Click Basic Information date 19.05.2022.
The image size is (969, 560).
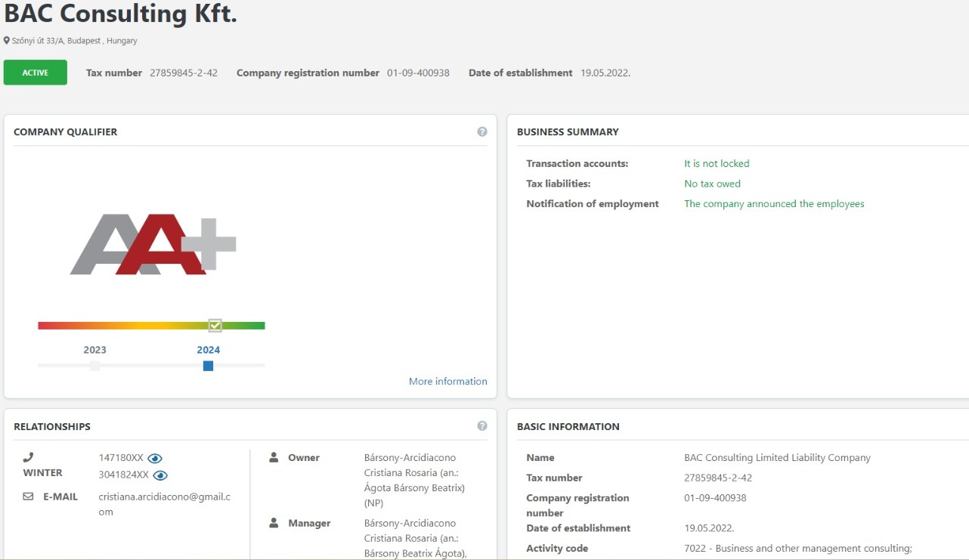point(709,528)
